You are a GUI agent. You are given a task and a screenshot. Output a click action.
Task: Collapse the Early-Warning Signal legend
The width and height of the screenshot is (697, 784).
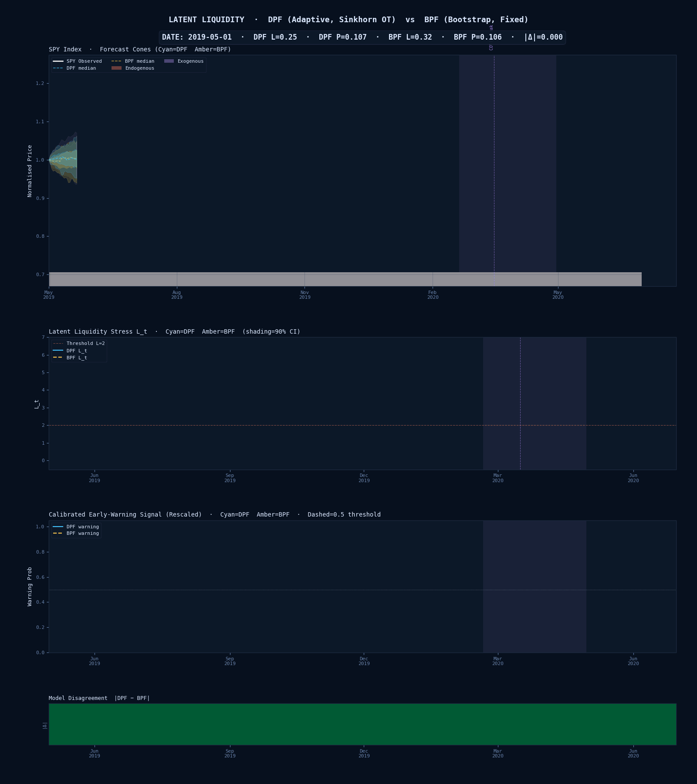point(76,530)
